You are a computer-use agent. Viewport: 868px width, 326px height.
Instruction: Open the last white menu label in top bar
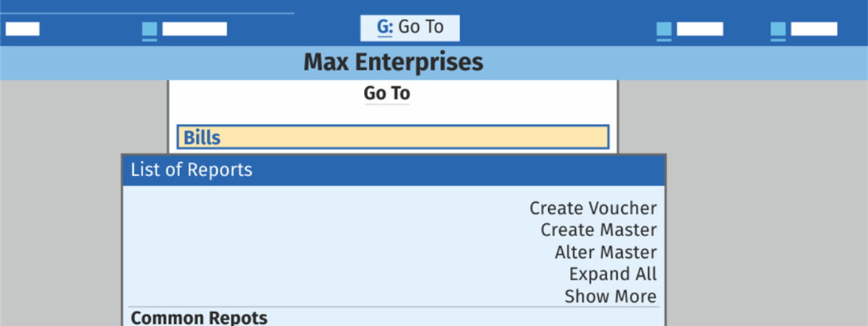814,29
